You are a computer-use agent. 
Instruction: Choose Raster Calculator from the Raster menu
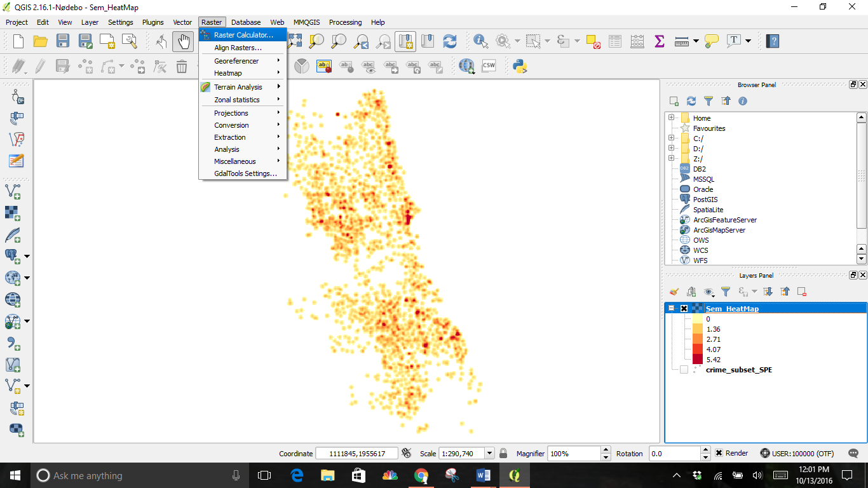coord(243,35)
